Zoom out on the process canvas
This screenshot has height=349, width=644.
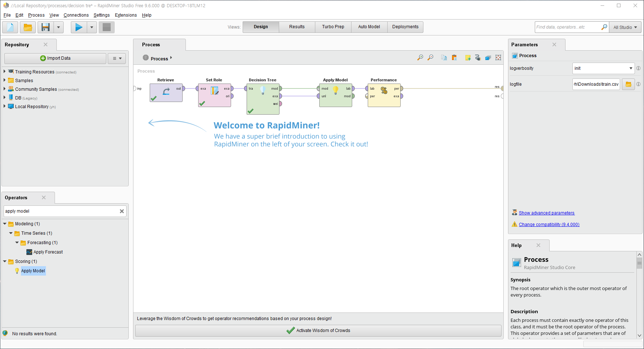click(x=430, y=58)
